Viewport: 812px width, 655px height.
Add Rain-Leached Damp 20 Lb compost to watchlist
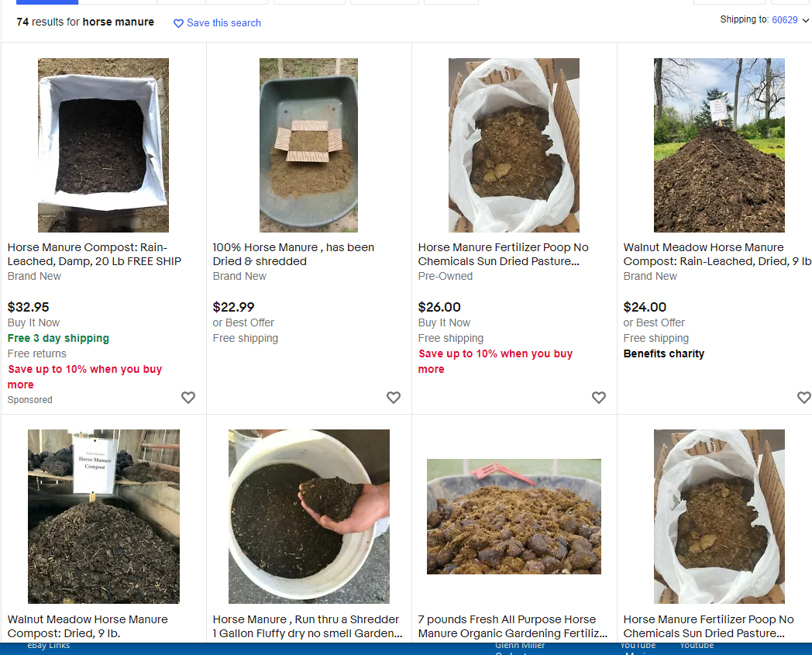[x=188, y=398]
